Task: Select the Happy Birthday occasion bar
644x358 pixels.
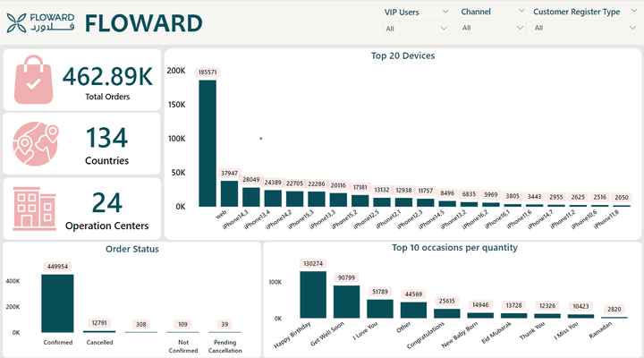Action: coord(313,294)
